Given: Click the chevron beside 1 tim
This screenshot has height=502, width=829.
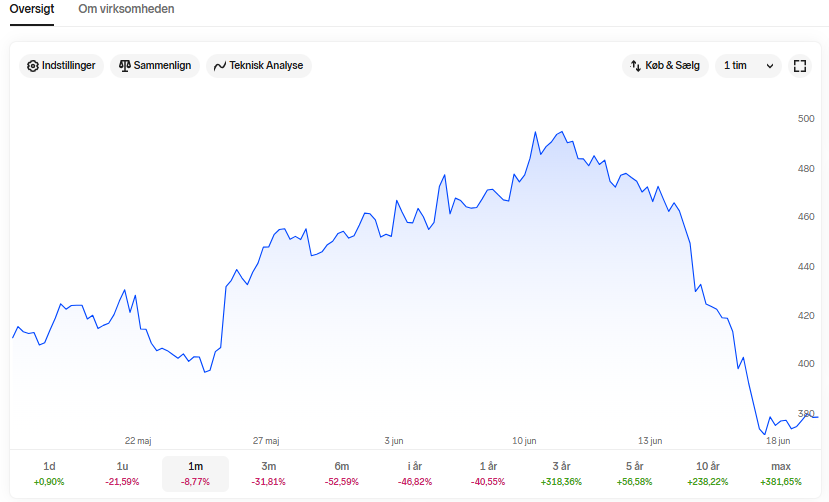Looking at the screenshot, I should (x=770, y=66).
